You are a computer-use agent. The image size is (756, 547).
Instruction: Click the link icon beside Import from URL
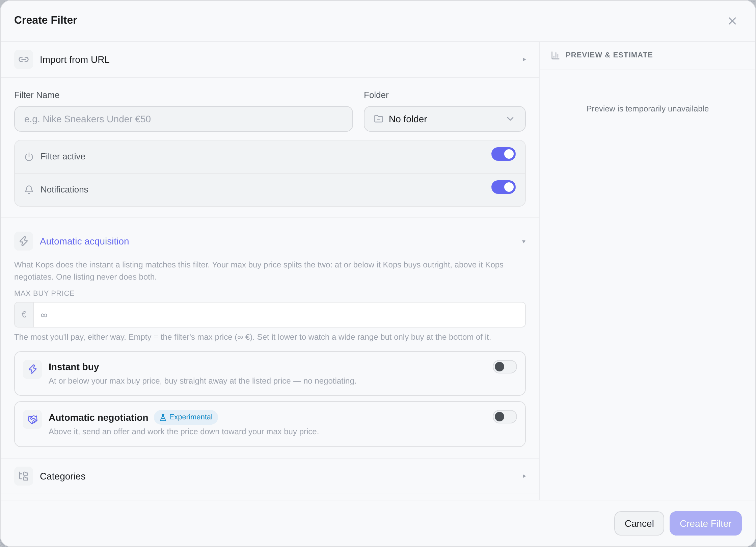pyautogui.click(x=24, y=59)
